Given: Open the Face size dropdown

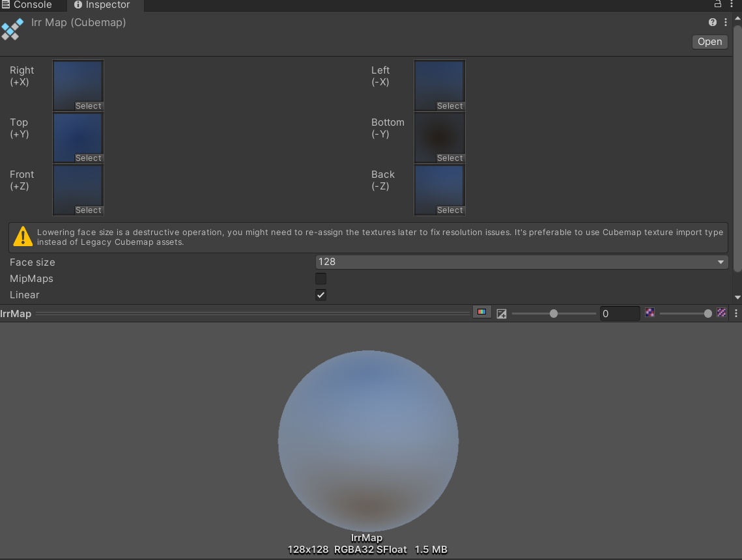Looking at the screenshot, I should (519, 262).
